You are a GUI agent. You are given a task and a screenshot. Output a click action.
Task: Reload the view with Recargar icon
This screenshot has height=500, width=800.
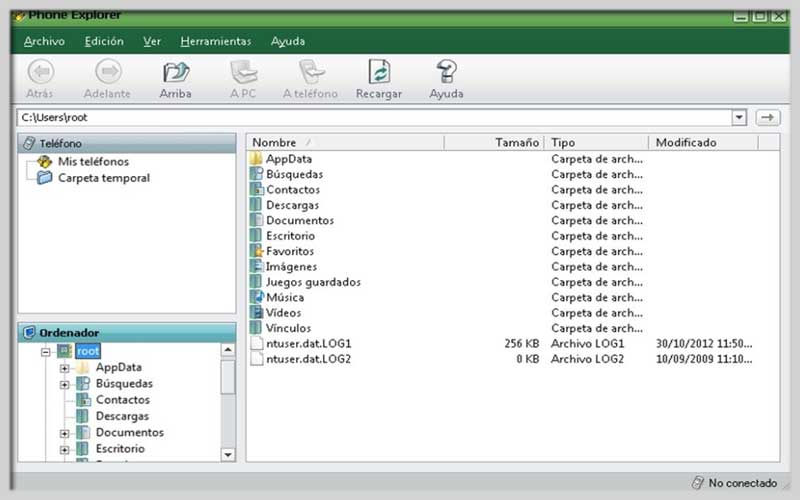click(379, 72)
